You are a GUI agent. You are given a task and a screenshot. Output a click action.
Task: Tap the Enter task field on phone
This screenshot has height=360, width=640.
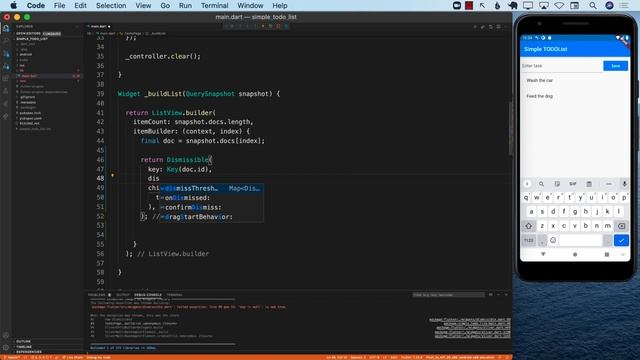click(x=562, y=66)
